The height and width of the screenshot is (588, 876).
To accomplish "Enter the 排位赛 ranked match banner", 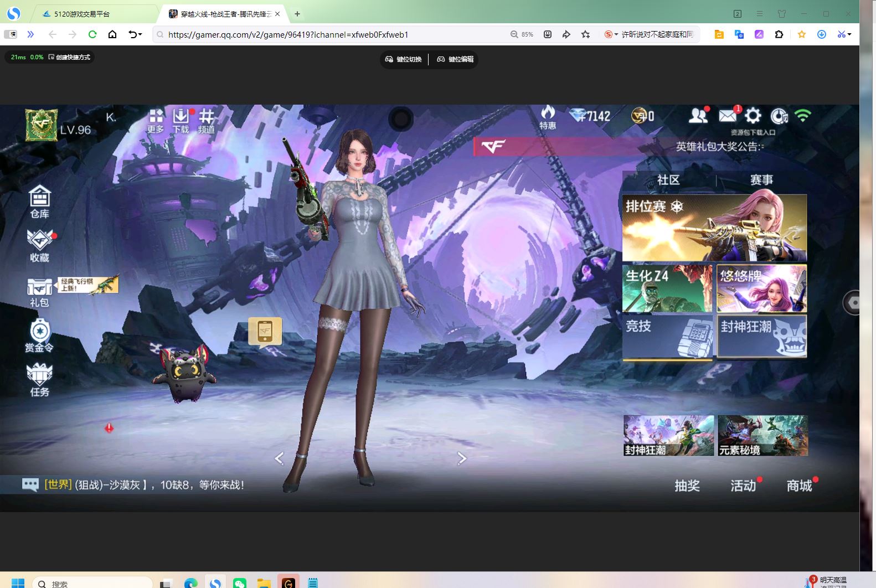I will (x=714, y=228).
